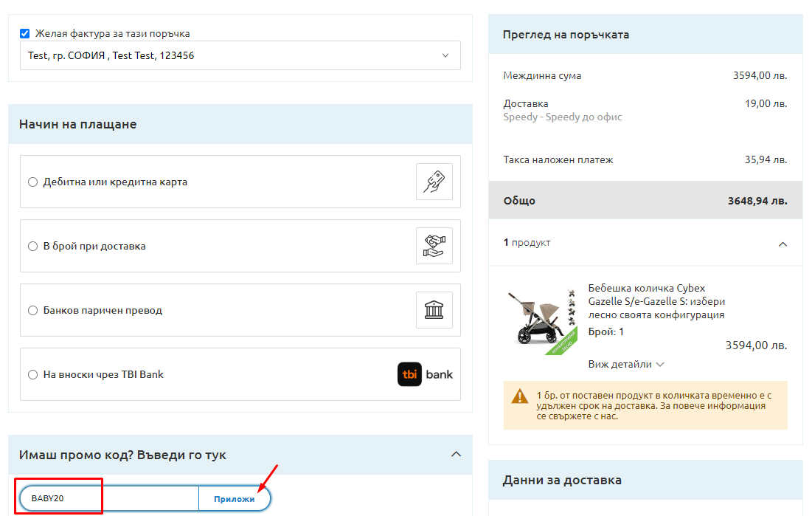812x516 pixels.
Task: Open the Cybex Gazelle stroller product link
Action: pos(656,301)
